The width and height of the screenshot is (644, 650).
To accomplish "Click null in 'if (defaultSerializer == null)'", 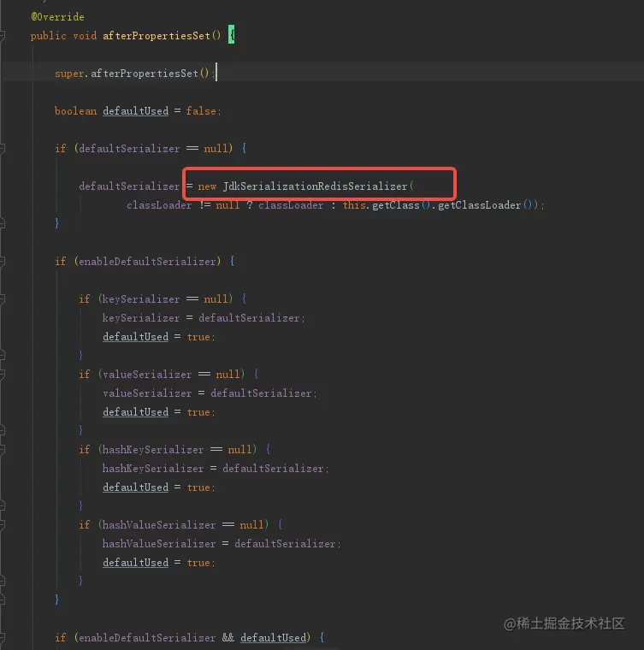I will pos(216,149).
